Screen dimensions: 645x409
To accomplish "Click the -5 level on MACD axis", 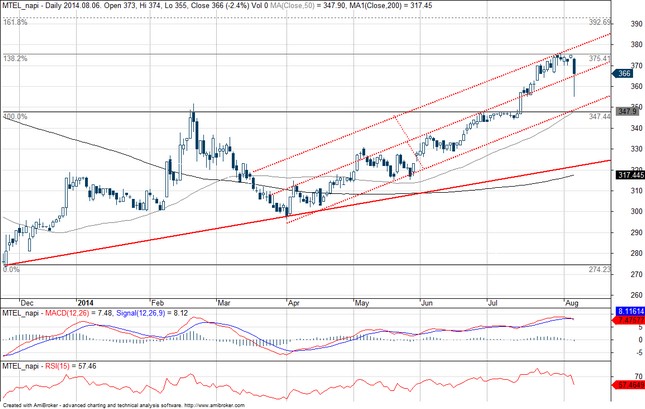I will 639,353.
